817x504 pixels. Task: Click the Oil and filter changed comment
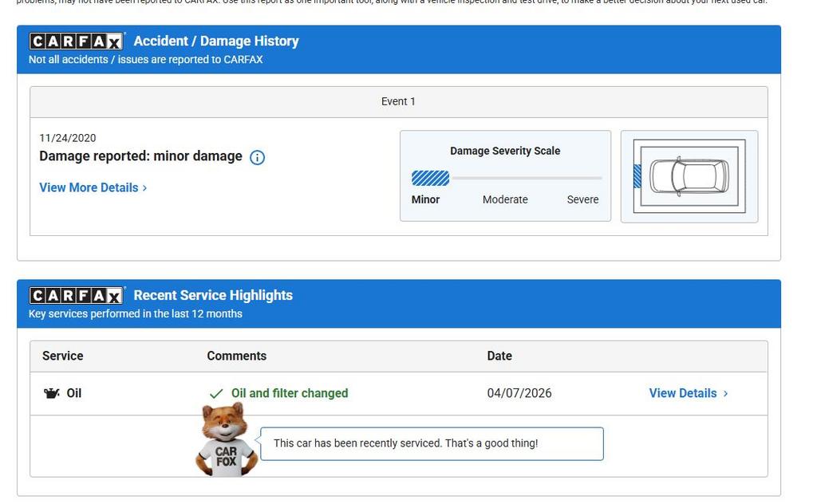(290, 393)
